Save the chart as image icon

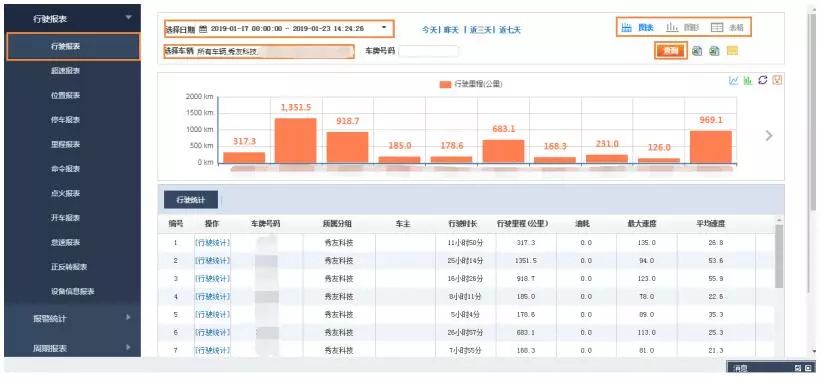[778, 80]
